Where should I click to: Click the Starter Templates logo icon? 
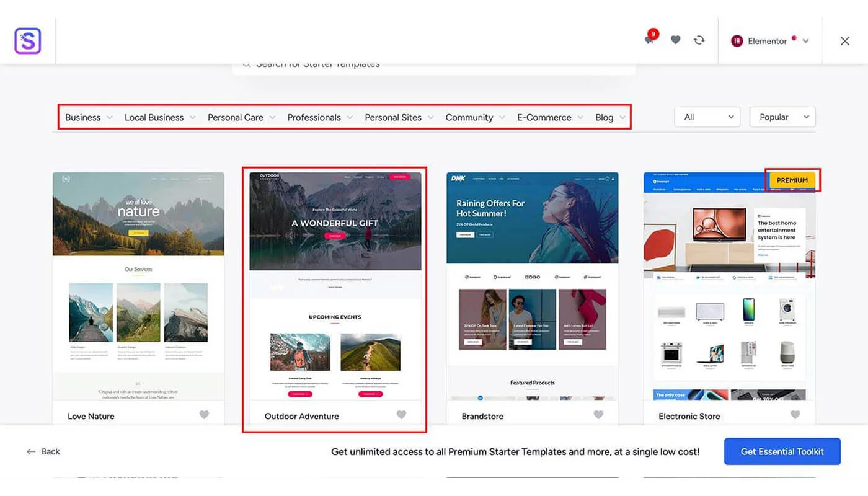[x=28, y=41]
